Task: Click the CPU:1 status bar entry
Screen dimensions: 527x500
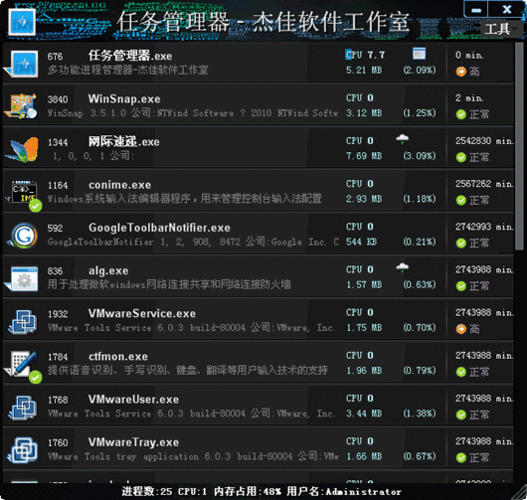Action: tap(192, 492)
